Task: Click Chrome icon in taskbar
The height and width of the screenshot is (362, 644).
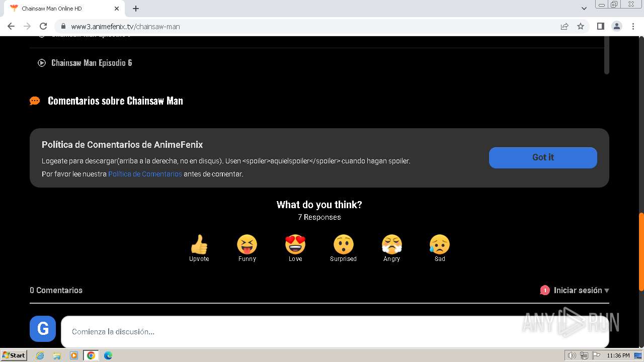Action: tap(91, 355)
